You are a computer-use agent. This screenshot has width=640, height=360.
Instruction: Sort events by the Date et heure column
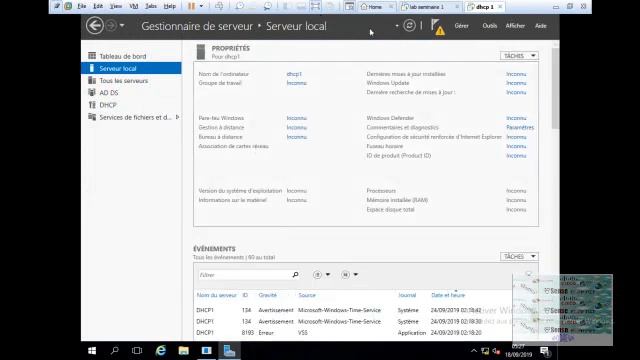[448, 295]
